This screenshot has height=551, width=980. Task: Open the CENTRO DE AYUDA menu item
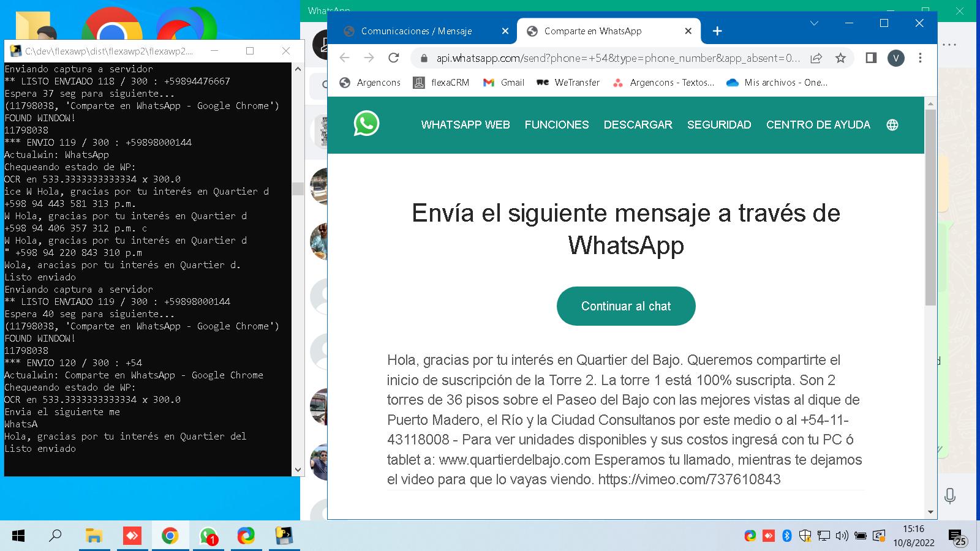pos(818,125)
